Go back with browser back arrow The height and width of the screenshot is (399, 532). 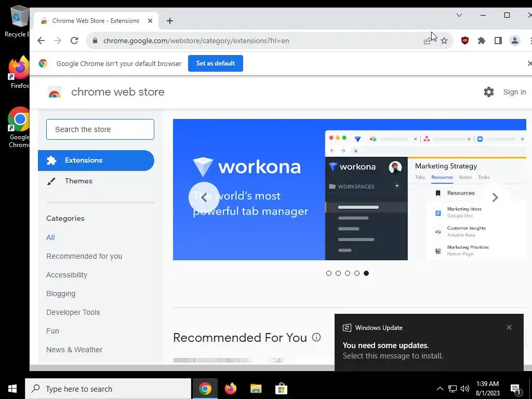41,41
